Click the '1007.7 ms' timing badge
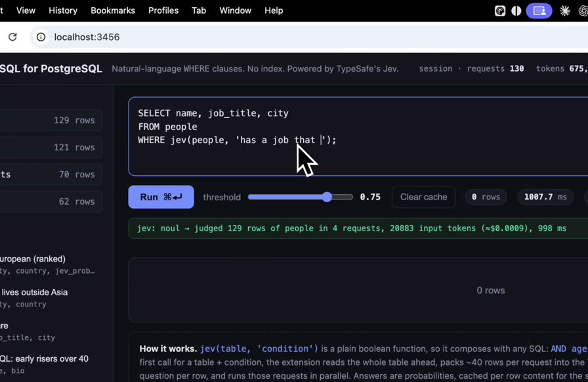This screenshot has height=382, width=588. coord(545,197)
